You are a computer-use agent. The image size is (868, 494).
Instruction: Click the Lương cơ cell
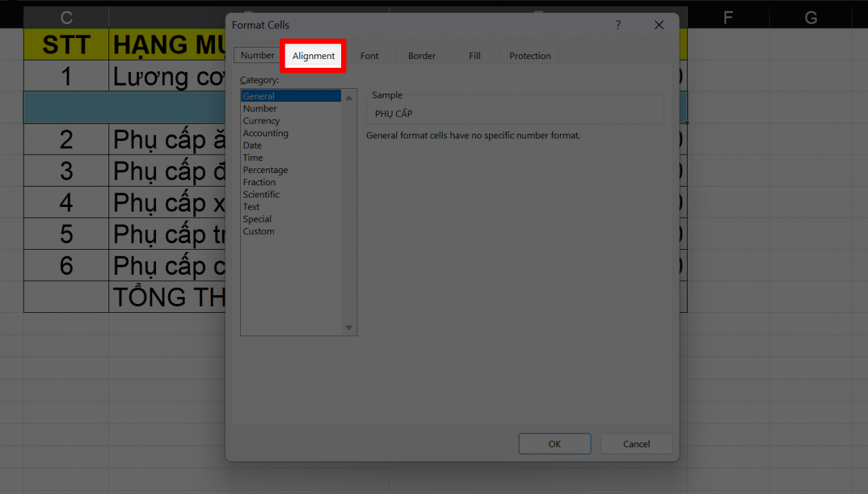click(x=167, y=76)
